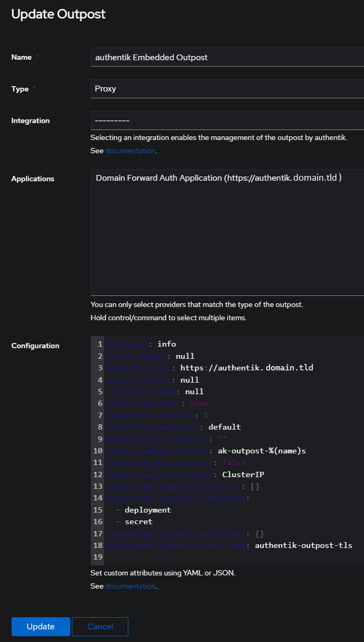
Task: Click the docker_network: null line
Action: [x=153, y=380]
